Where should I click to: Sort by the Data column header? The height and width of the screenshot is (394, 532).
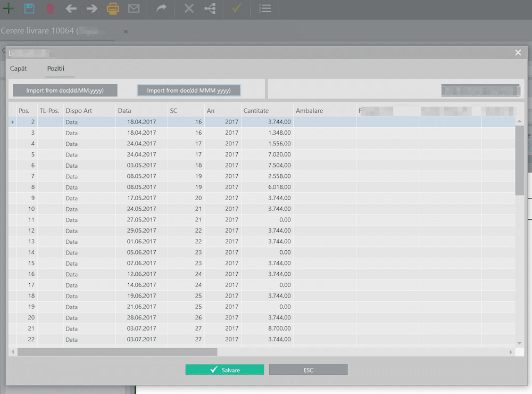coord(142,111)
